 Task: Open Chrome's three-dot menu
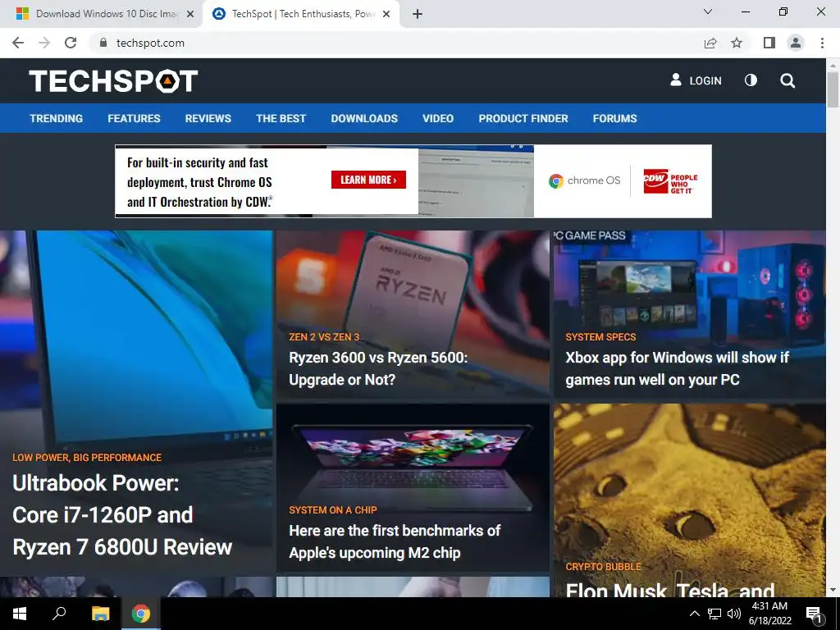[822, 43]
